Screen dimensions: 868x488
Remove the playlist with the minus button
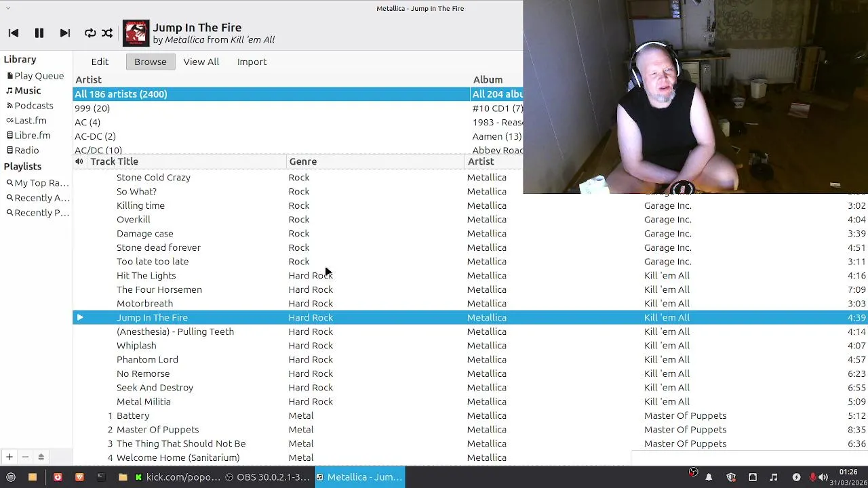point(25,457)
